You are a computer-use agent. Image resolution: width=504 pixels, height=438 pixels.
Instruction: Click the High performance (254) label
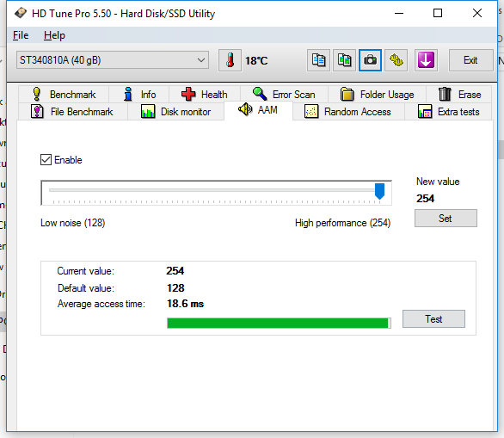pyautogui.click(x=342, y=223)
